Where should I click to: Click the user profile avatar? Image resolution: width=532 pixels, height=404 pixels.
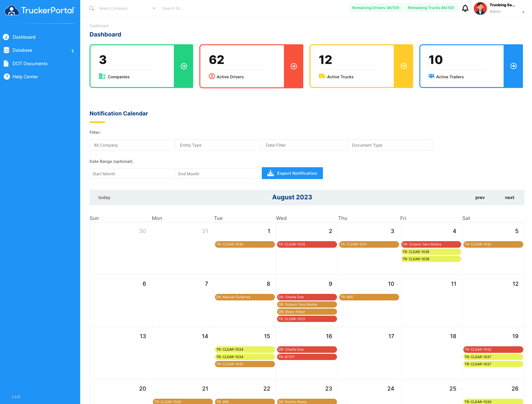(x=480, y=8)
